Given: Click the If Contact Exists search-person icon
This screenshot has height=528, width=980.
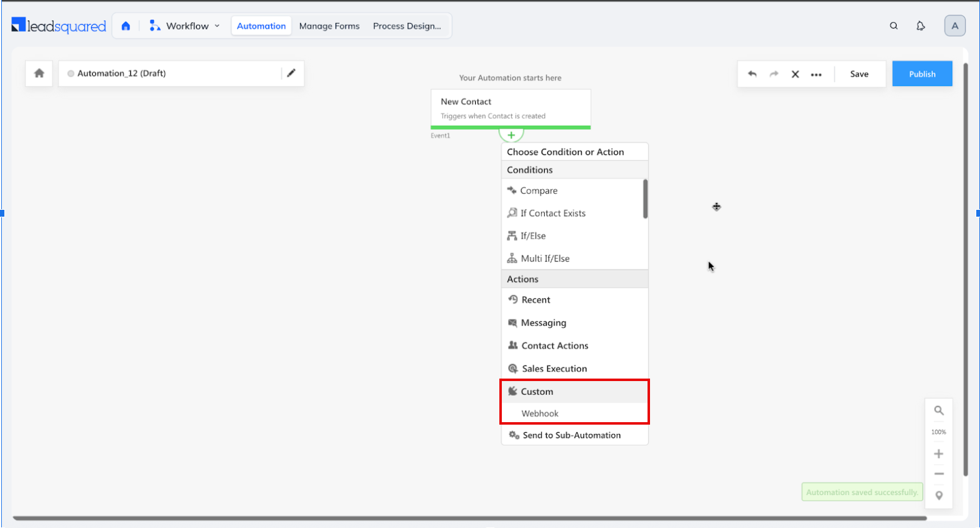Looking at the screenshot, I should coord(512,213).
